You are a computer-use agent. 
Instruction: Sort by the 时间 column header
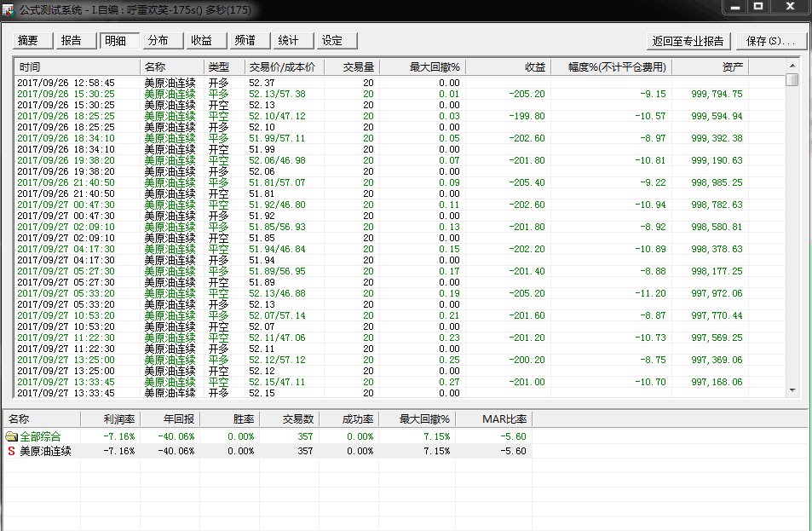(77, 66)
